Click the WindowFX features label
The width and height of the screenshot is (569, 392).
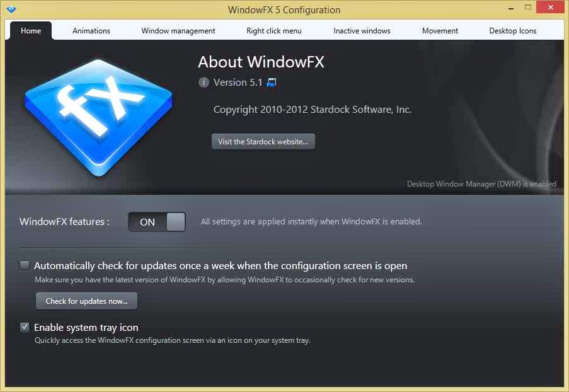(x=65, y=221)
